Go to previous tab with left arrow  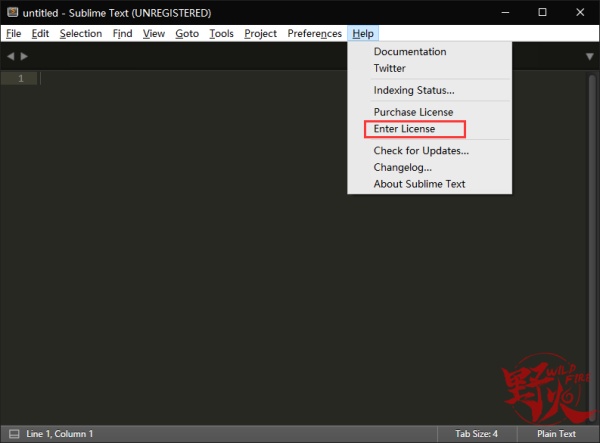11,56
